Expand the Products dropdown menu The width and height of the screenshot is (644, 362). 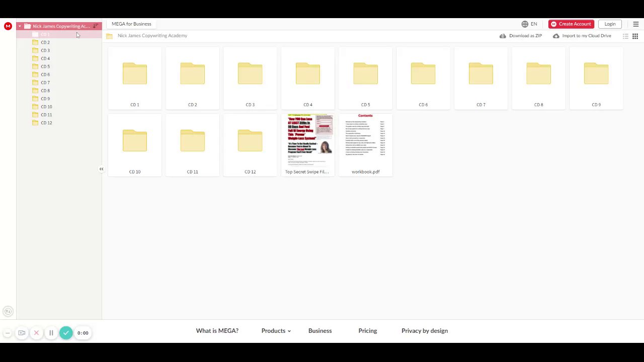[276, 331]
